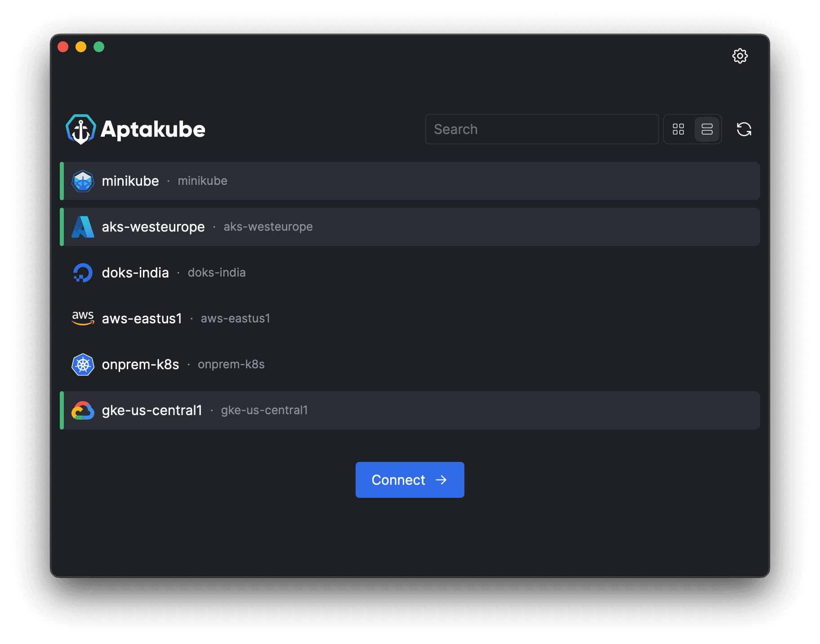This screenshot has width=820, height=644.
Task: Click the minikube cluster name label
Action: tap(130, 181)
